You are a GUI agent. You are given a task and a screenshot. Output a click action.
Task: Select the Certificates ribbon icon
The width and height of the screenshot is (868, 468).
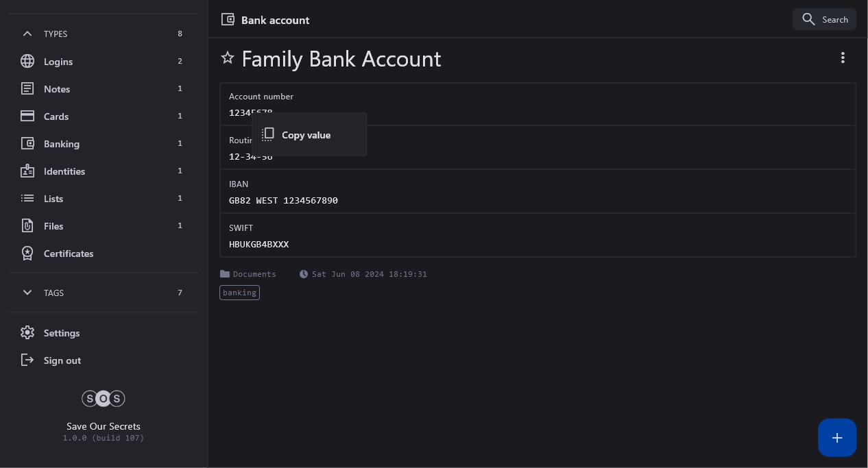(x=27, y=254)
